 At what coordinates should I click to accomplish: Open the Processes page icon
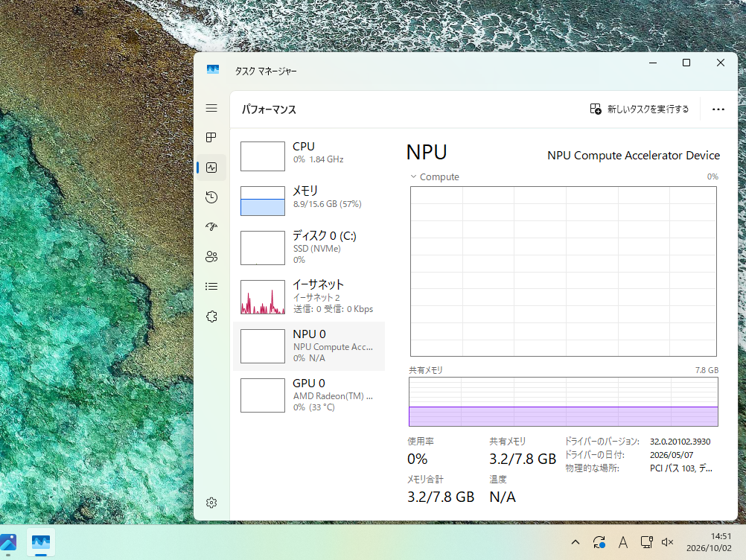[211, 138]
